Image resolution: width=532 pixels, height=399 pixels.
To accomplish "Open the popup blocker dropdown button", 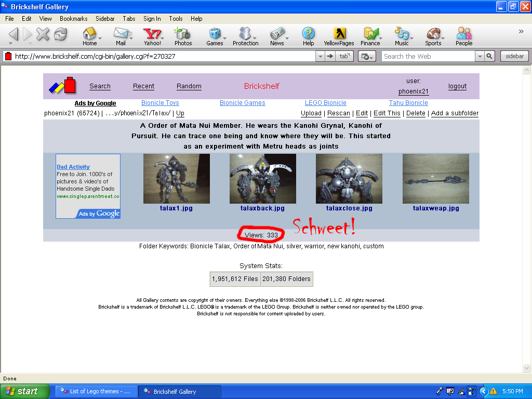I will pyautogui.click(x=367, y=56).
